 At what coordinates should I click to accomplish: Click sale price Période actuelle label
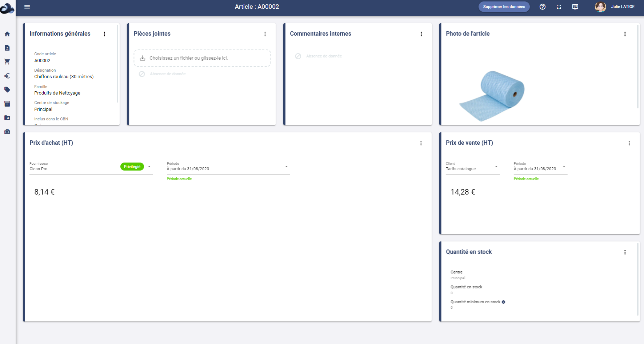click(x=526, y=179)
